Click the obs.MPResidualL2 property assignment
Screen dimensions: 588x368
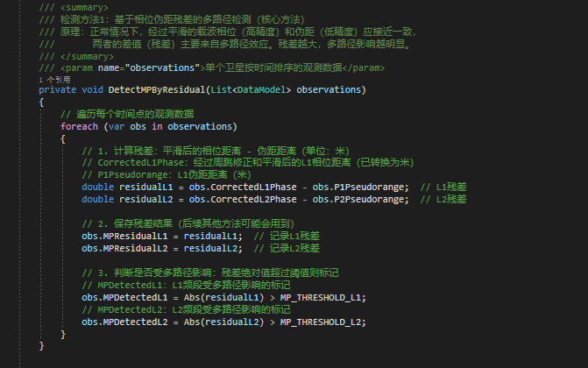tap(124, 249)
